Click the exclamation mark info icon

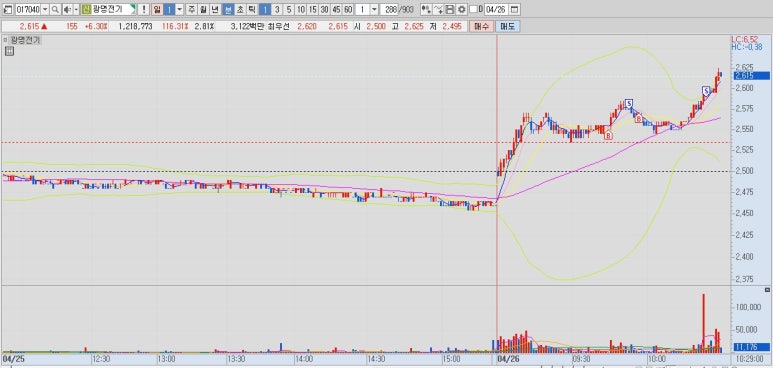[x=143, y=9]
